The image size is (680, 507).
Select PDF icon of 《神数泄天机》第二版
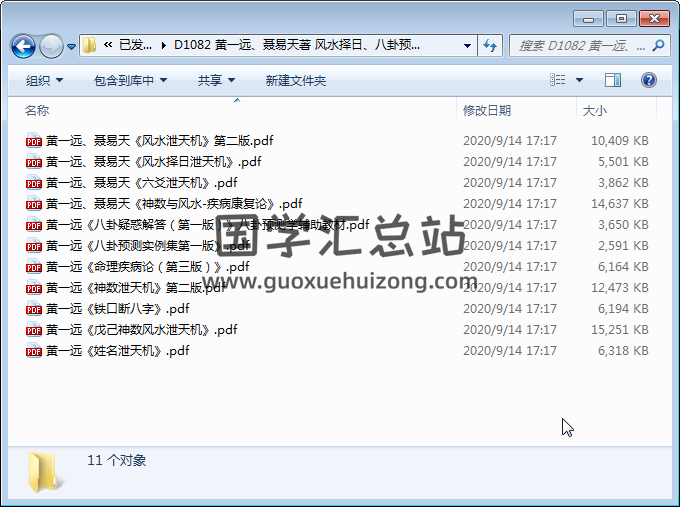[34, 288]
